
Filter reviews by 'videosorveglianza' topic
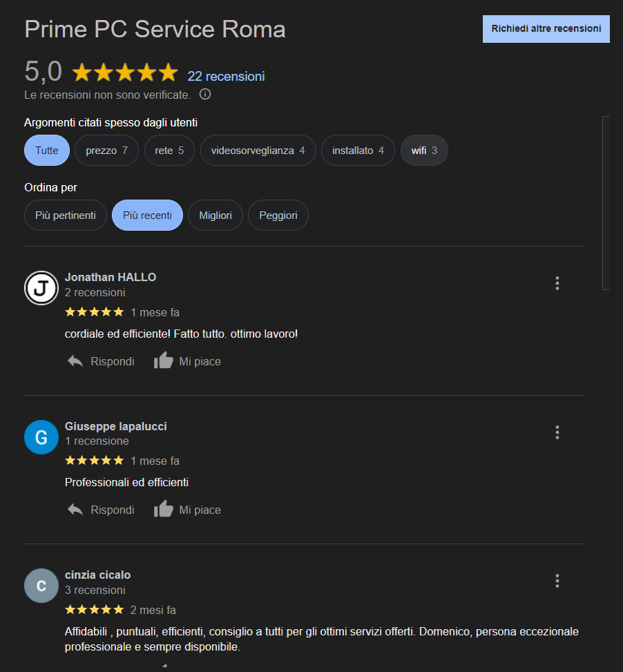click(258, 151)
